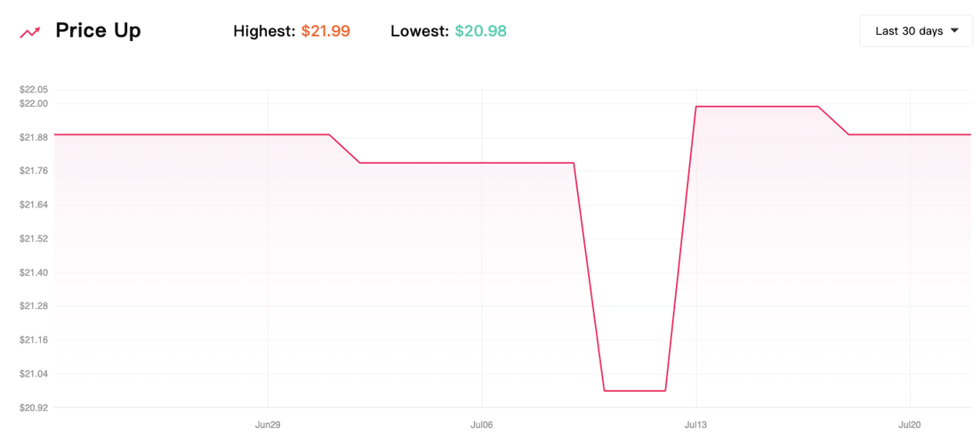Click the Price Up trend arrow icon
Viewport: 980px width, 445px height.
[30, 31]
